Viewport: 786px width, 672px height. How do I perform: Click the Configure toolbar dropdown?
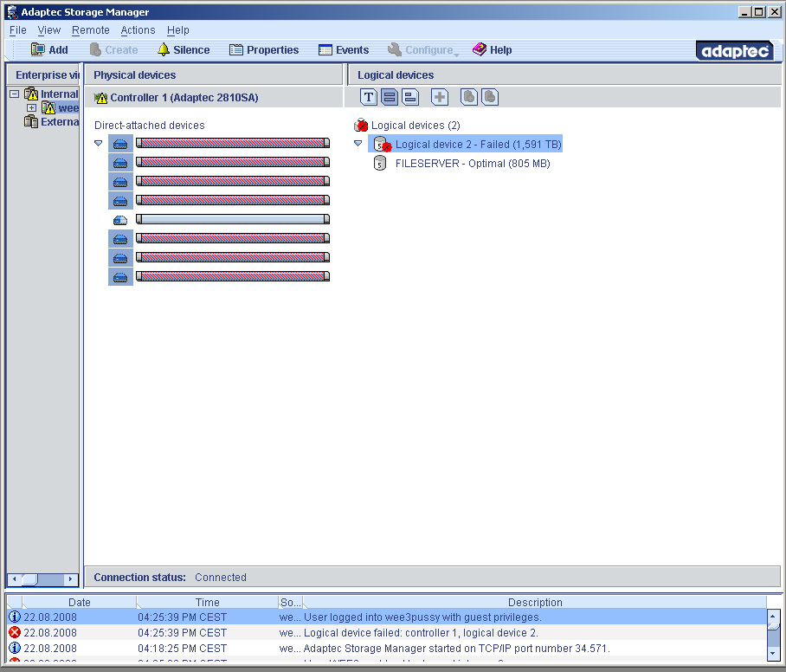coord(423,49)
